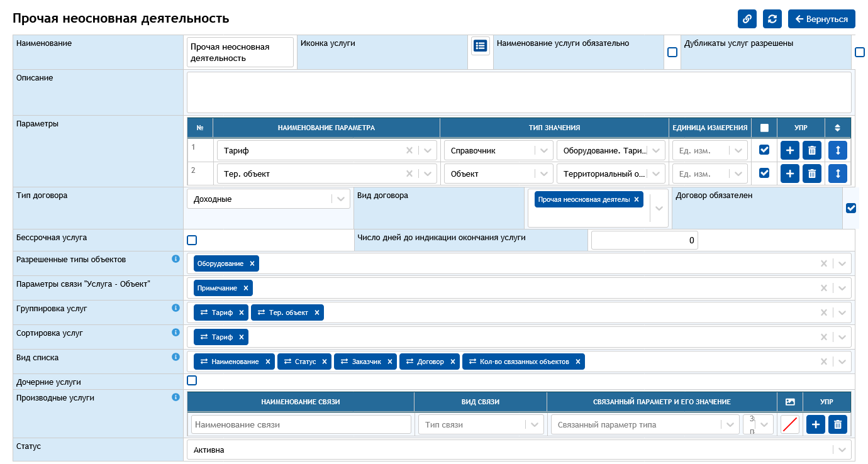Enable the Бессрочная услуга checkbox
The height and width of the screenshot is (464, 868).
192,240
